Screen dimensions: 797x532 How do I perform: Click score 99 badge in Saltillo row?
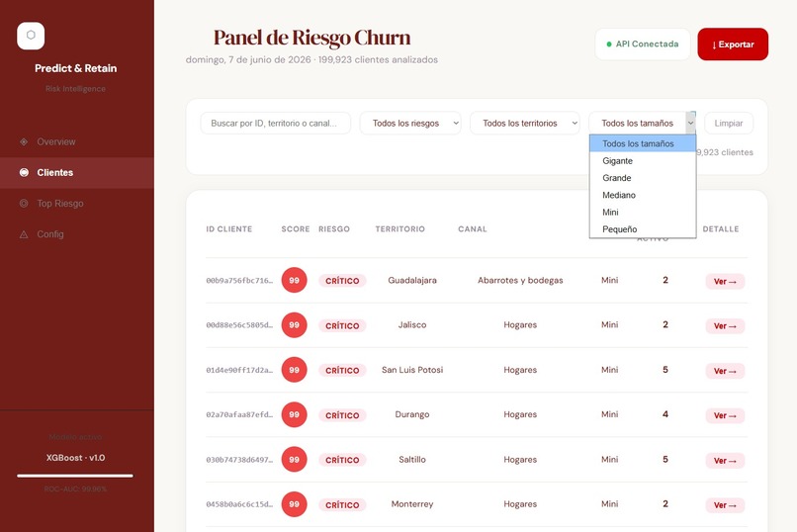click(294, 460)
